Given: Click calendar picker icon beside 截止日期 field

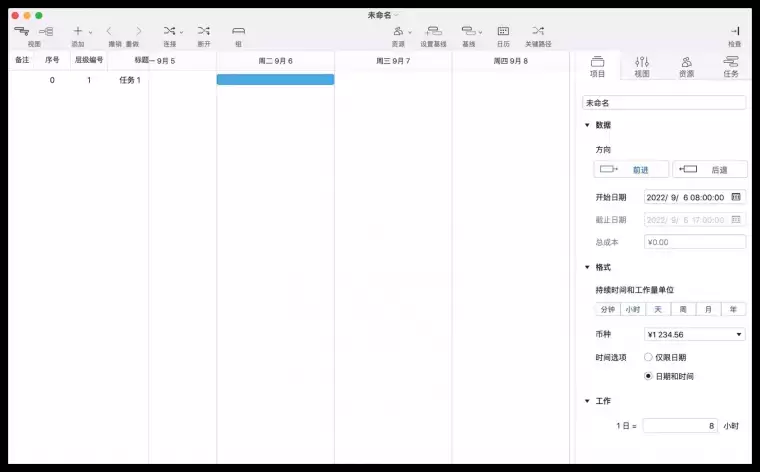Looking at the screenshot, I should (736, 220).
